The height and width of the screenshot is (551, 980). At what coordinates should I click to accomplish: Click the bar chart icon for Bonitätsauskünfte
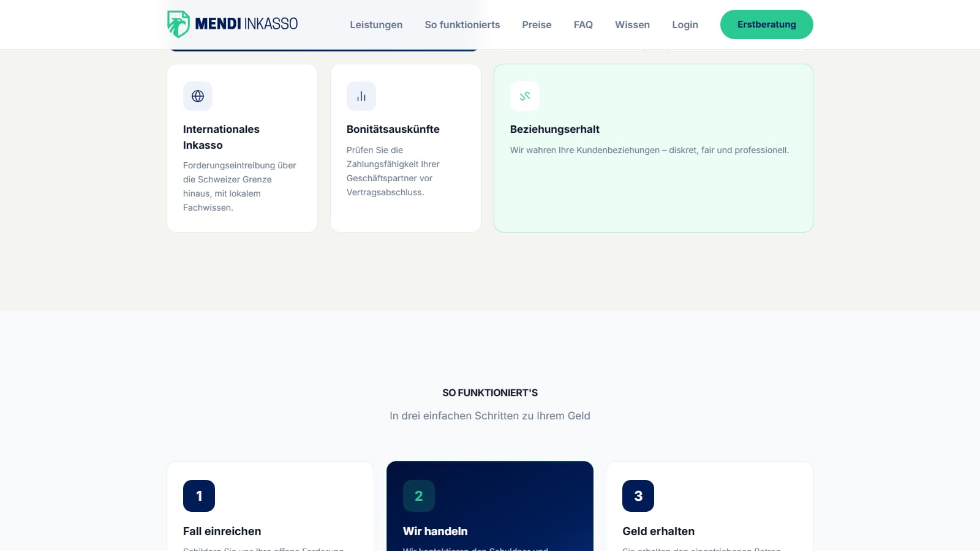coord(361,96)
